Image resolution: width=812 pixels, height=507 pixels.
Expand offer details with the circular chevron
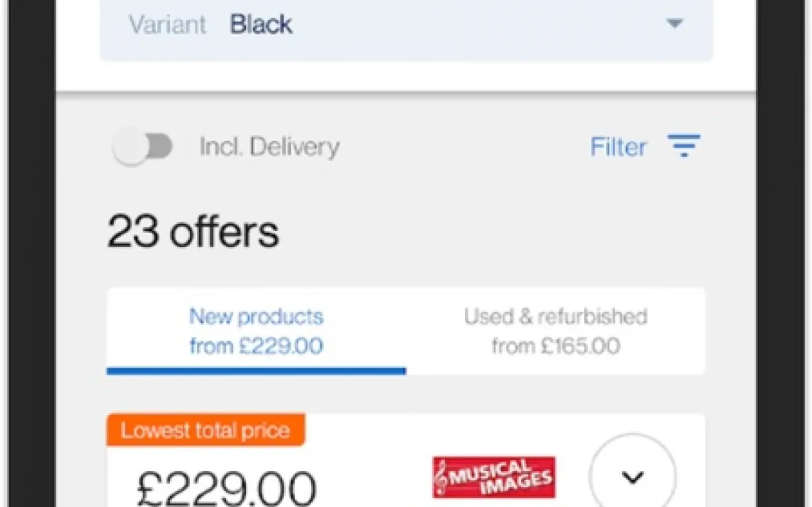632,477
